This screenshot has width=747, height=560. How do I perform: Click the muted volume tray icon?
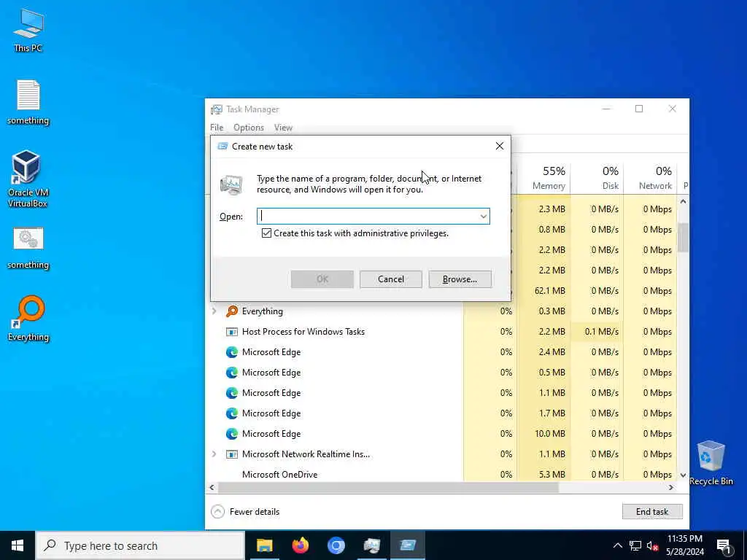pos(652,545)
